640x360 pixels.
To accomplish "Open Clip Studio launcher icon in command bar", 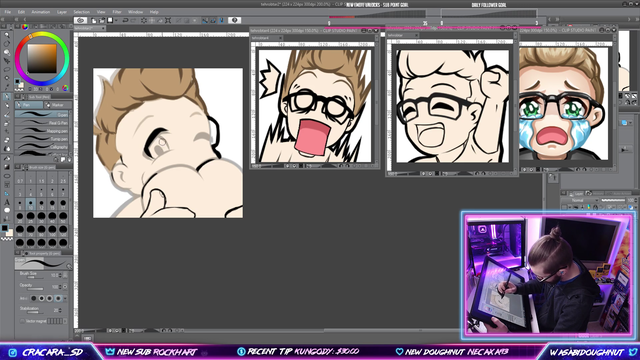I will click(x=80, y=20).
